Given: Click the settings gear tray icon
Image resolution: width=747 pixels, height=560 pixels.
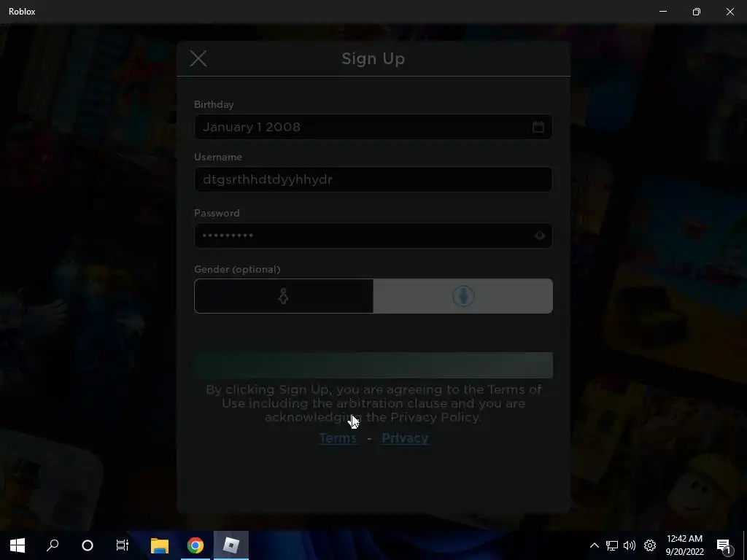Looking at the screenshot, I should [650, 545].
